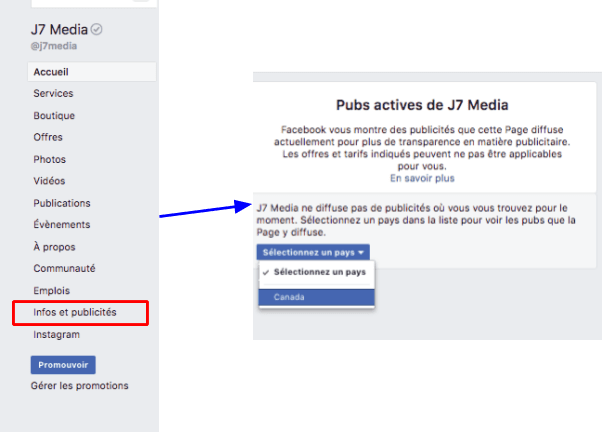The width and height of the screenshot is (602, 432).
Task: Click Gérer les promotions link
Action: pos(79,386)
